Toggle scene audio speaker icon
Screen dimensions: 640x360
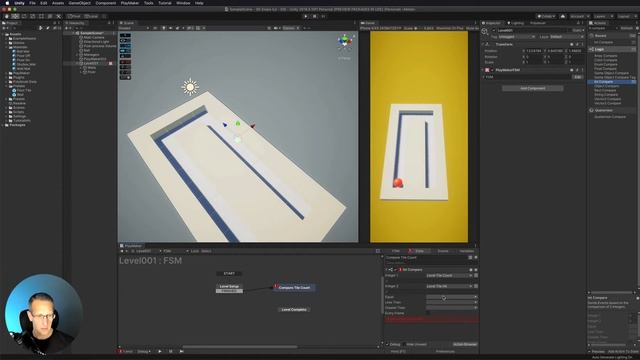click(x=170, y=28)
